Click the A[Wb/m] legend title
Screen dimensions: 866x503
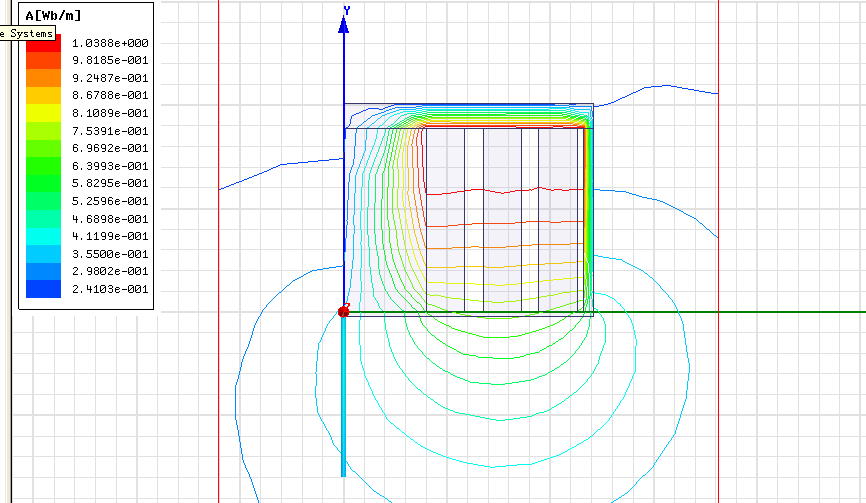pyautogui.click(x=53, y=16)
